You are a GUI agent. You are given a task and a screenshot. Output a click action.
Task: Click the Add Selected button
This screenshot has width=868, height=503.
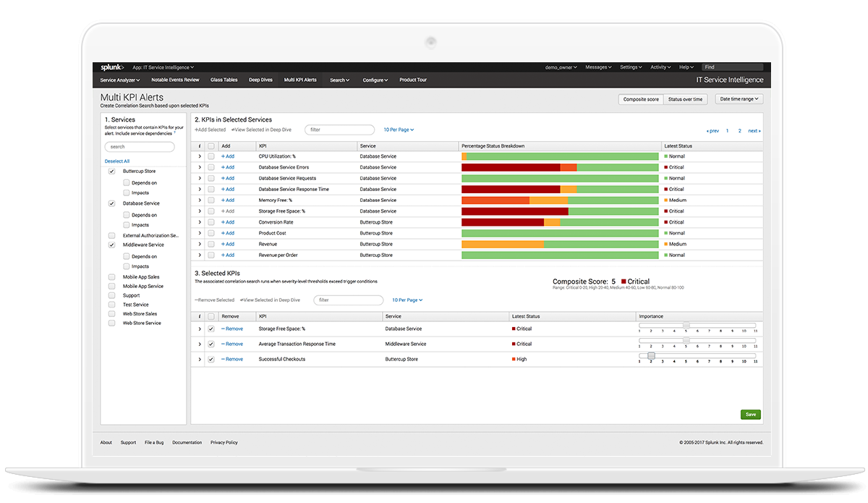coord(210,130)
